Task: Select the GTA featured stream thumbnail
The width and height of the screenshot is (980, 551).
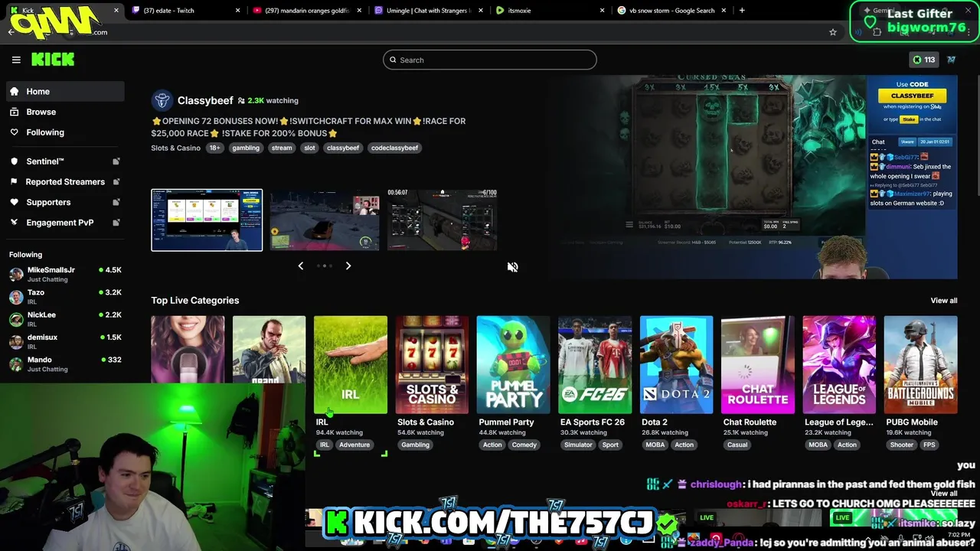Action: point(325,220)
